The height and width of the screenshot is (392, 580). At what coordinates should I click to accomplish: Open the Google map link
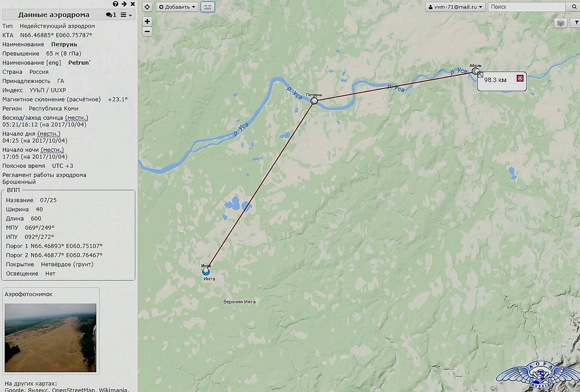pos(14,390)
